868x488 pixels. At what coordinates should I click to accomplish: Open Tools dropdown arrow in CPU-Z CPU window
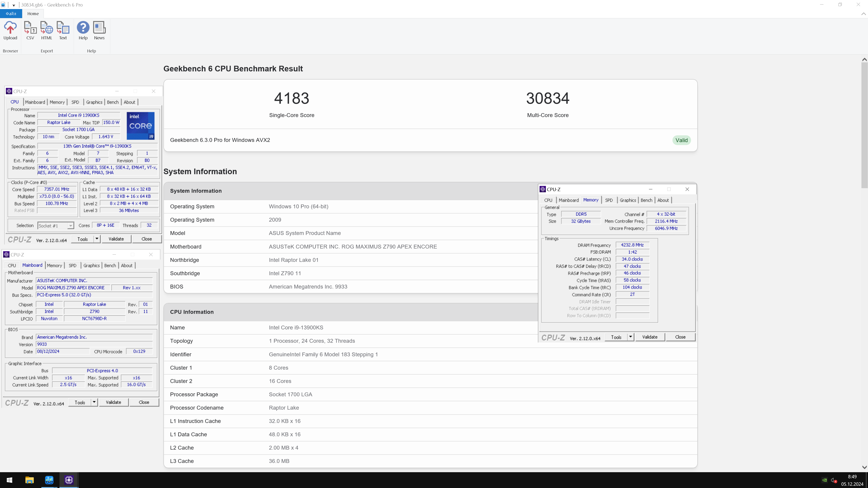[x=97, y=239]
